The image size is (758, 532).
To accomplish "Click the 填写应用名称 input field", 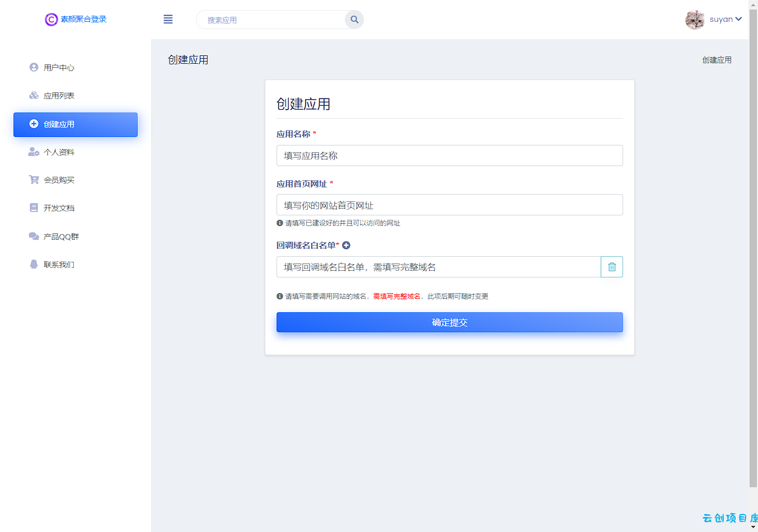I will click(x=450, y=156).
